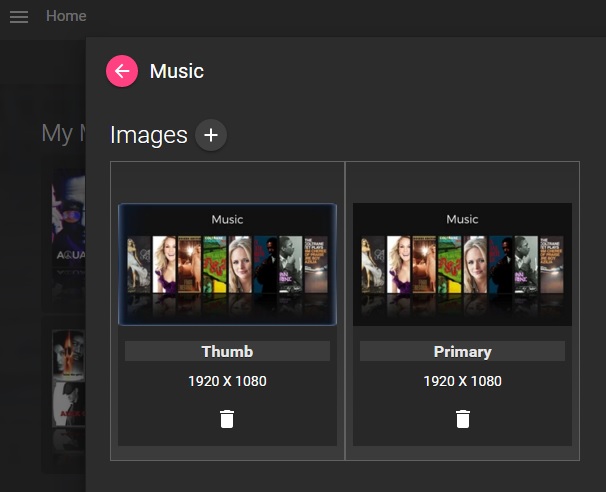Screen dimensions: 606x492
Task: Click the Images section heading
Action: click(x=149, y=135)
